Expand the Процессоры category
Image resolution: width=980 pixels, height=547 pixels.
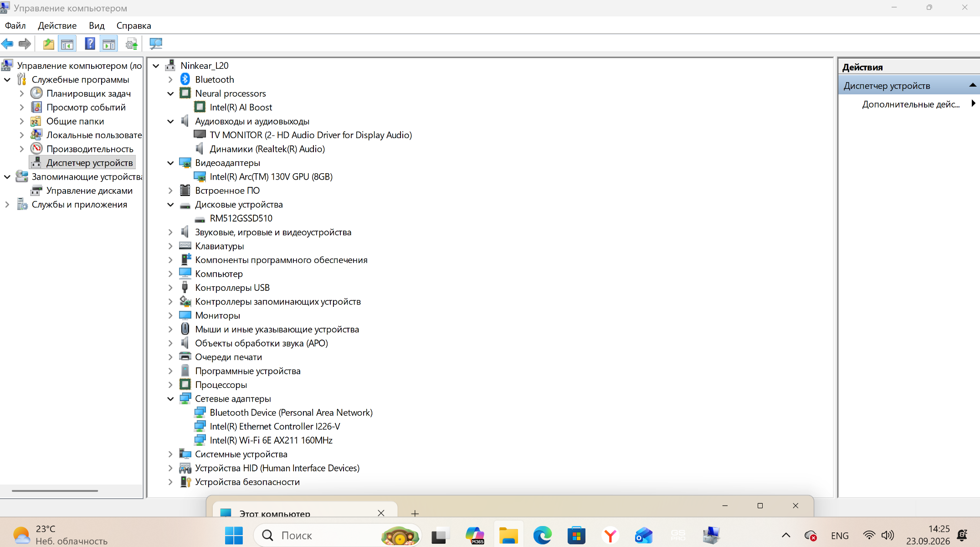(170, 385)
